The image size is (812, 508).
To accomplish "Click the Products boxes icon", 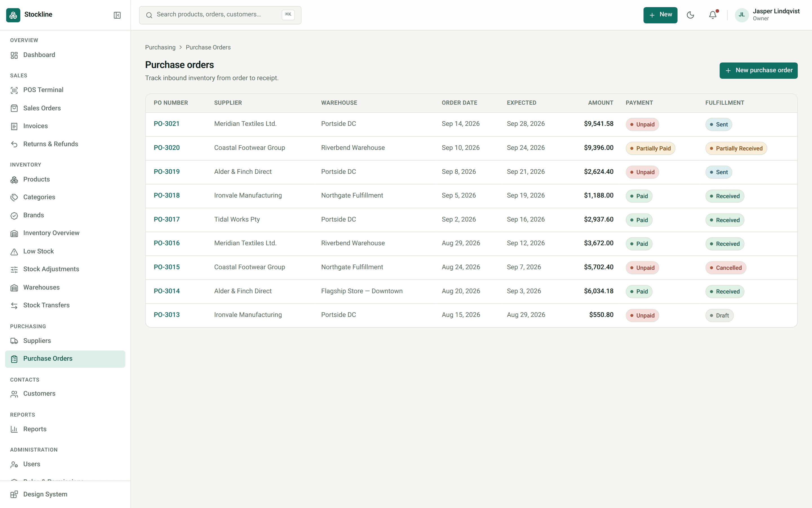I will tap(14, 180).
